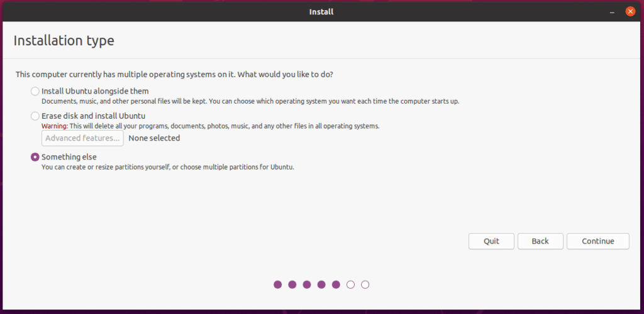
Task: Minimize the Install window
Action: [613, 12]
